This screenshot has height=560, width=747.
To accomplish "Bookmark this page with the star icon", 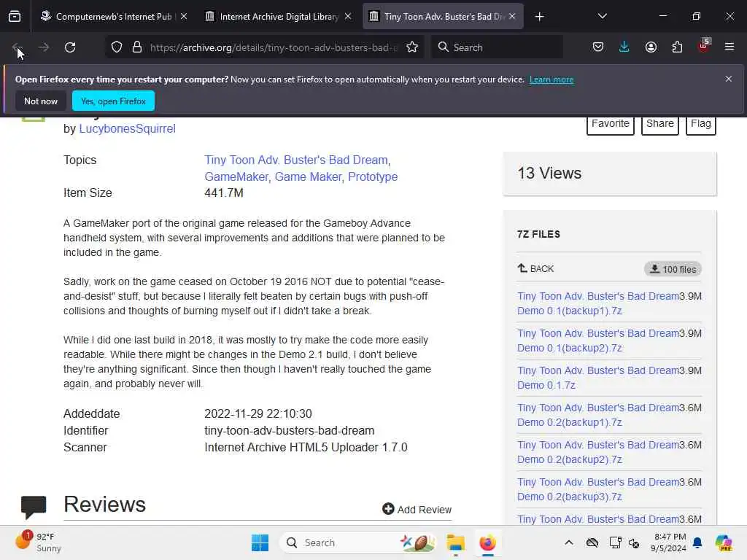I will [412, 47].
